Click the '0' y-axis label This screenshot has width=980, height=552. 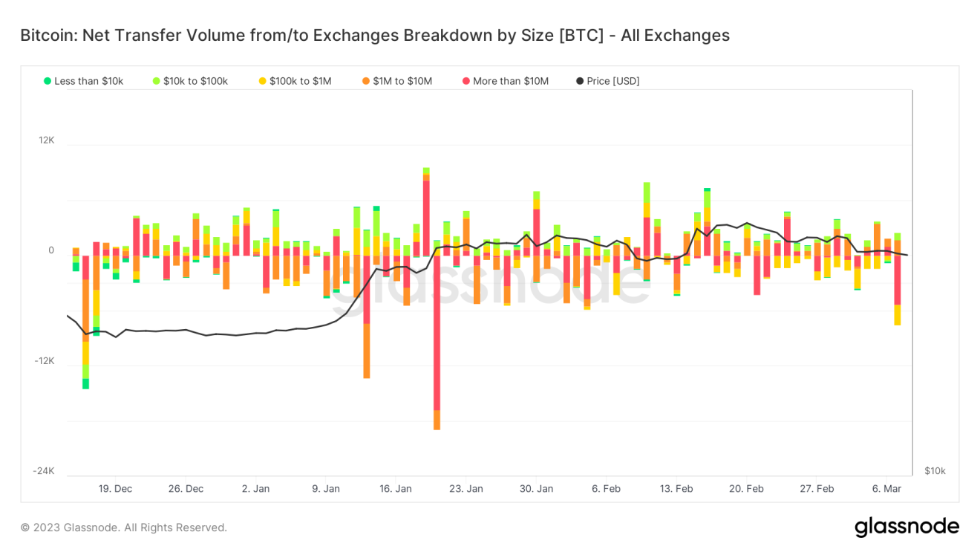pyautogui.click(x=51, y=250)
